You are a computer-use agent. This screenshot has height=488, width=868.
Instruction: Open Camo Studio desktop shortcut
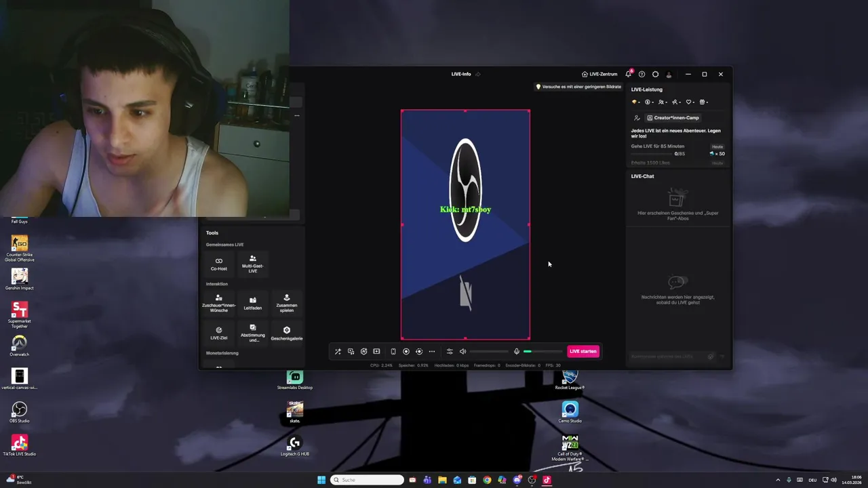570,412
